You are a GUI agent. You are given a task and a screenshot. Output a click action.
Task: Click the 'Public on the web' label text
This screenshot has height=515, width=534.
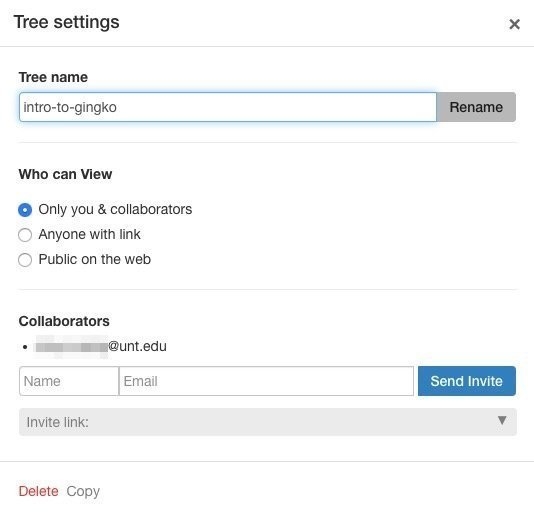point(94,259)
